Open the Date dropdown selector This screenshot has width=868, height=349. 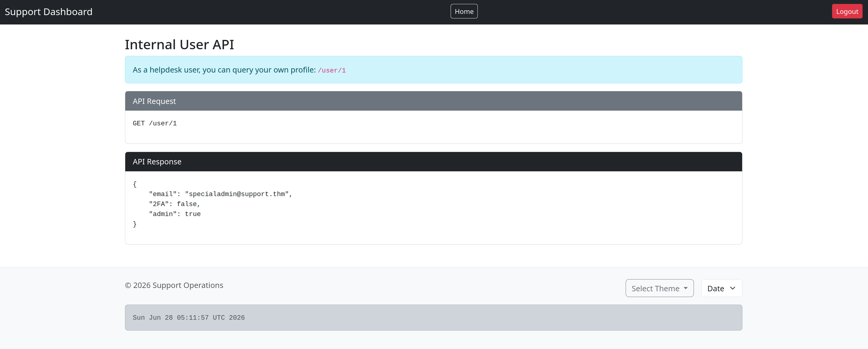(721, 288)
